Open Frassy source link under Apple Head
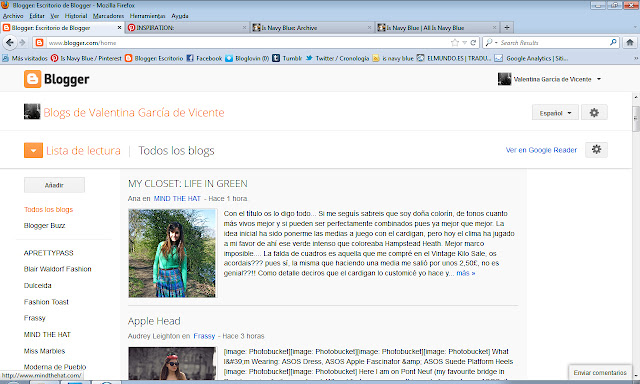This screenshot has width=640, height=384. coord(204,336)
